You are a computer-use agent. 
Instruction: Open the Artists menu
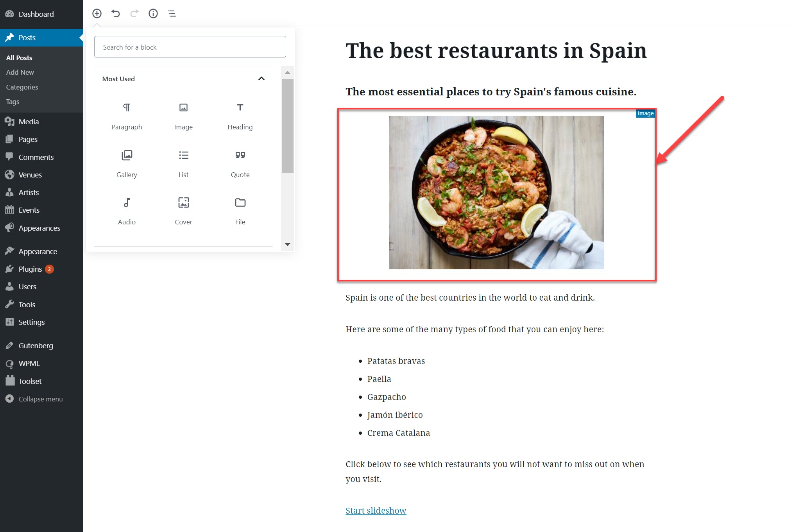click(41, 192)
